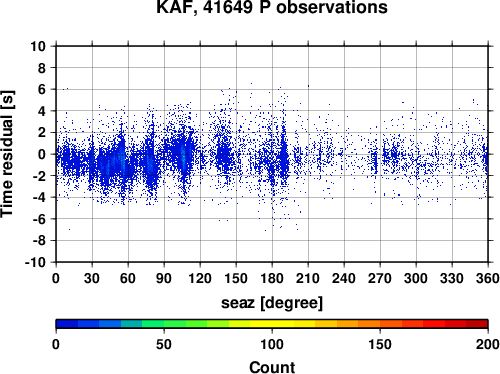Click the plot title 'KAF, 41649 P observations'

[272, 7]
